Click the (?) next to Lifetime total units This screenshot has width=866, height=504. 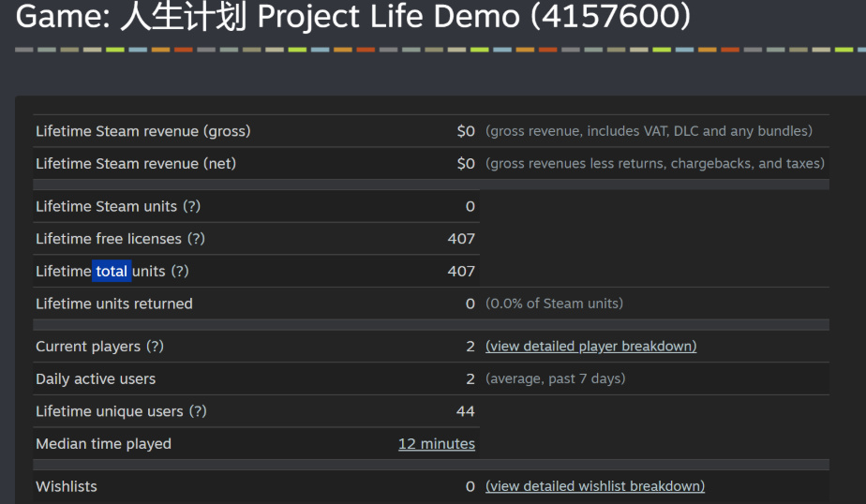(x=179, y=272)
